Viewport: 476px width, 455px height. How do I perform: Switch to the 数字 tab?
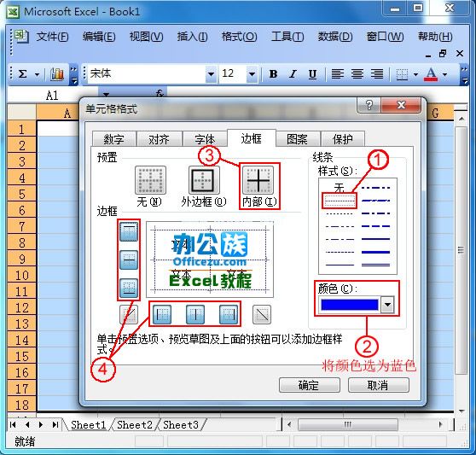point(113,139)
